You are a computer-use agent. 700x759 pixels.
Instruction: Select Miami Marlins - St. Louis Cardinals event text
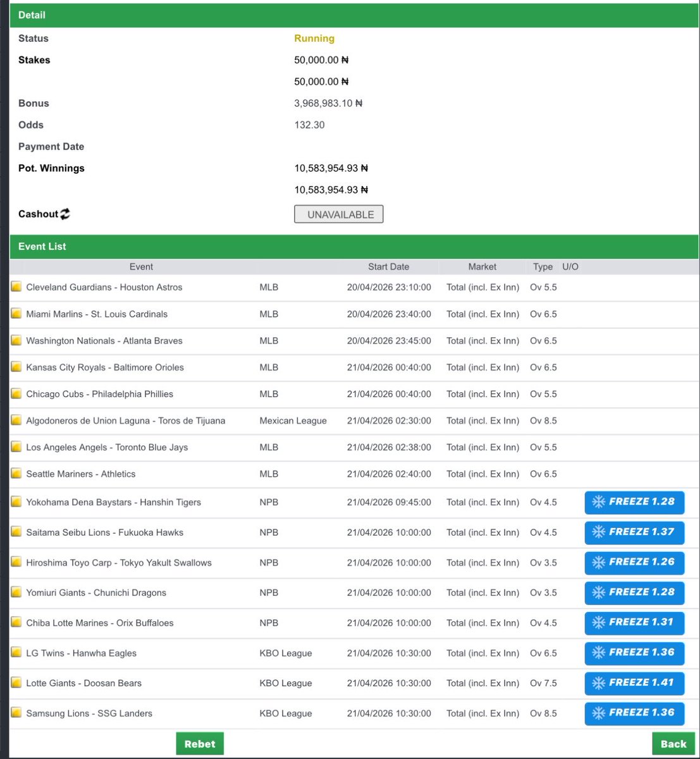pos(97,314)
